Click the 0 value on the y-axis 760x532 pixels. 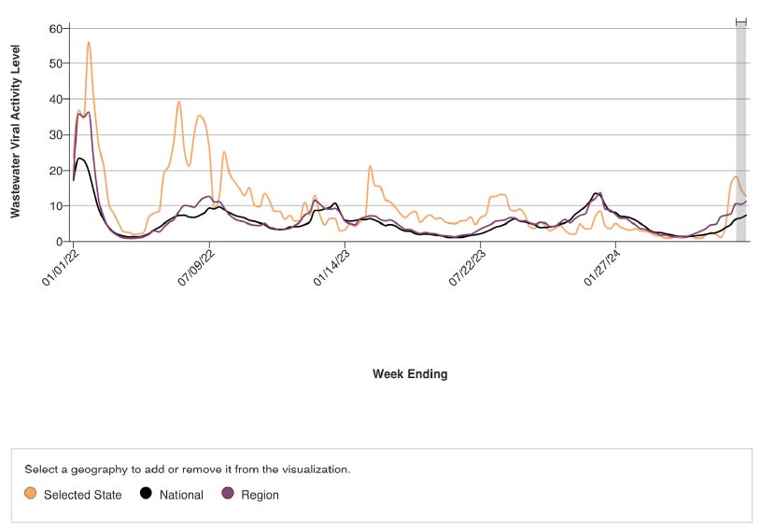click(58, 241)
